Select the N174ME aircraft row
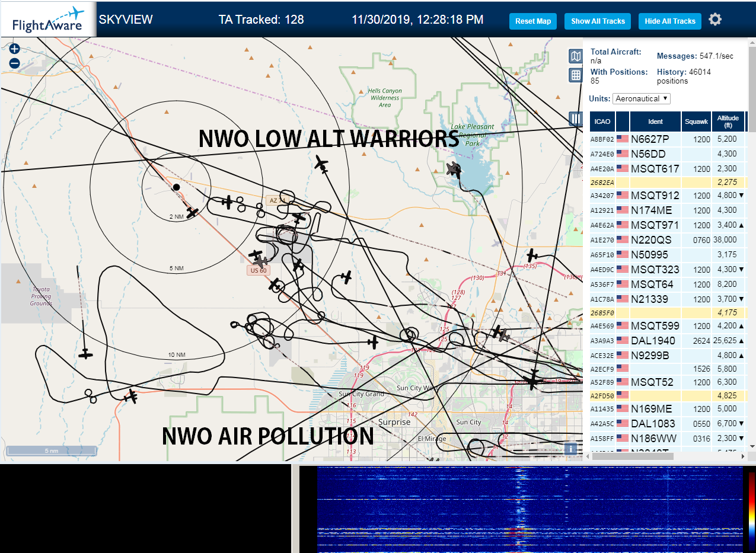The image size is (756, 553). click(668, 210)
